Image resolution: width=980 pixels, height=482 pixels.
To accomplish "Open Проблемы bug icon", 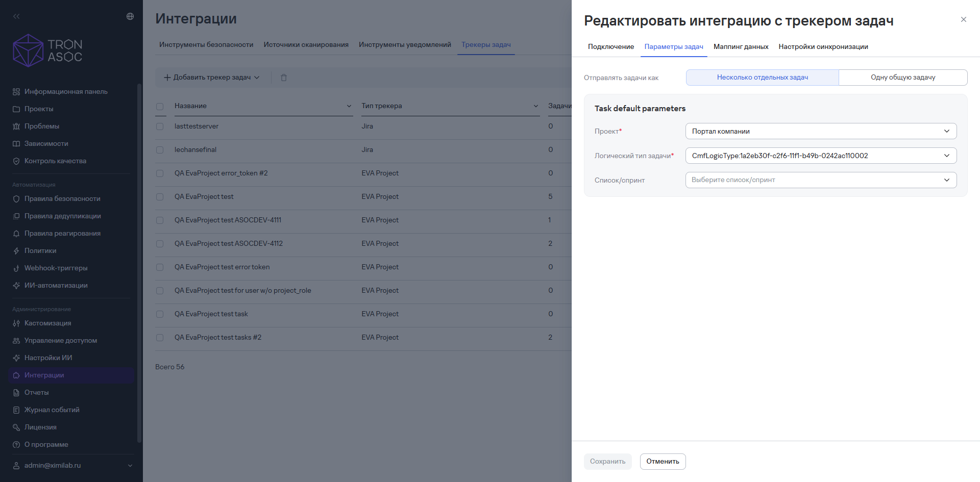I will [16, 126].
